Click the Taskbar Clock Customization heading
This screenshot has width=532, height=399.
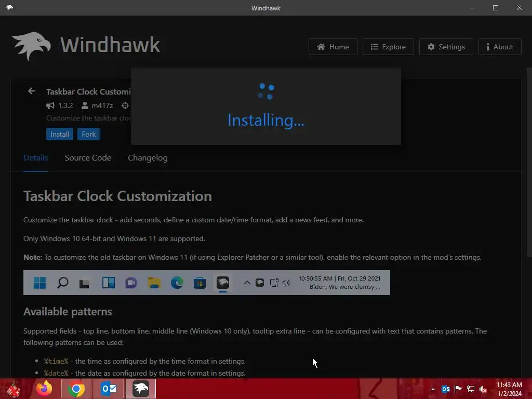[117, 196]
